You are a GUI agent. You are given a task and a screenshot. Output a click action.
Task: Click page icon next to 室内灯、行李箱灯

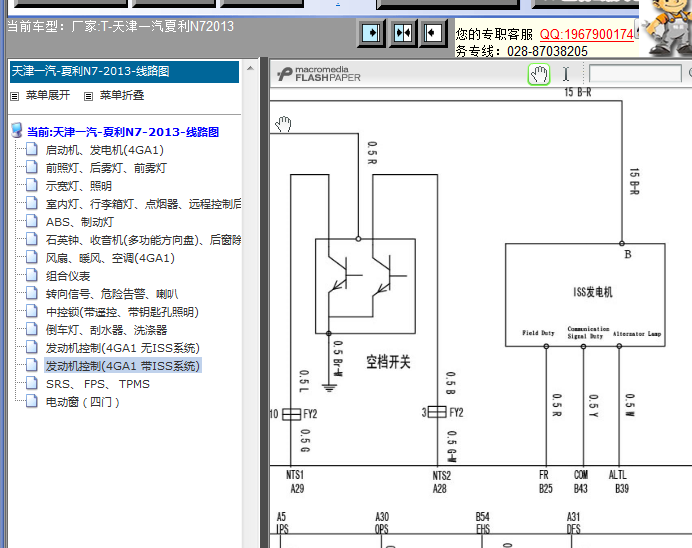(x=31, y=203)
